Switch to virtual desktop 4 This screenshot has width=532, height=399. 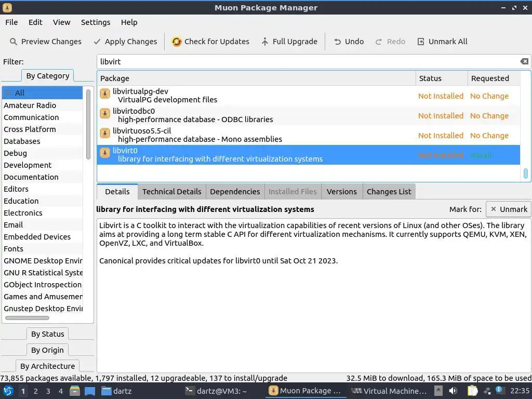pos(61,391)
